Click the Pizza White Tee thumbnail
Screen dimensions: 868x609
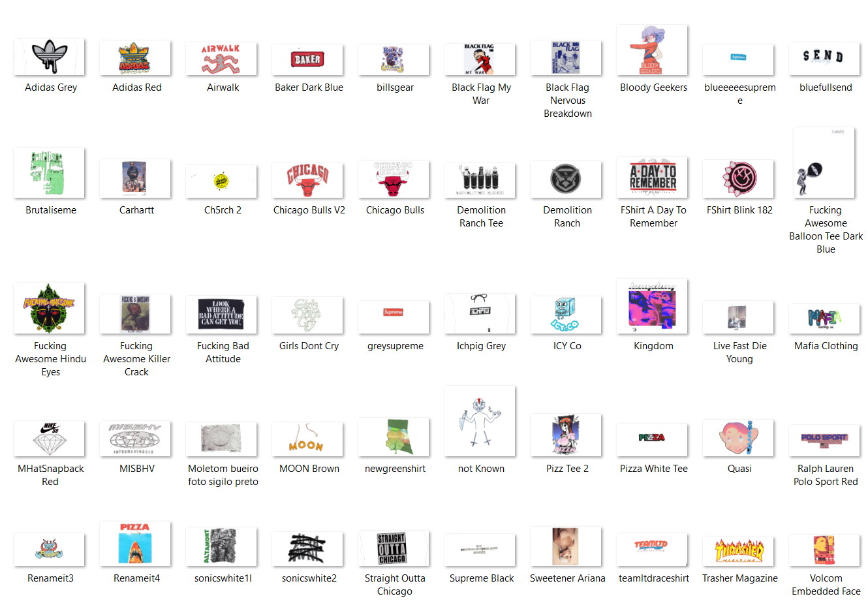click(x=652, y=439)
